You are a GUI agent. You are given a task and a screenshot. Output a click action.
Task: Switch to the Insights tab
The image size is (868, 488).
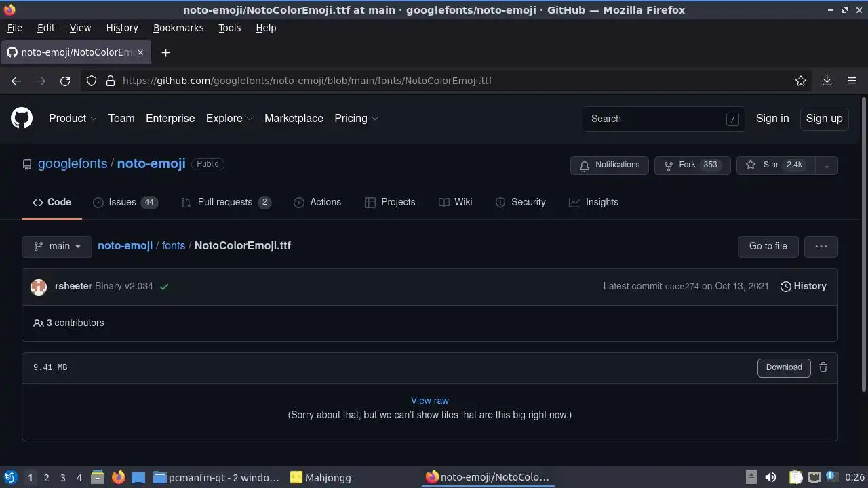point(593,202)
